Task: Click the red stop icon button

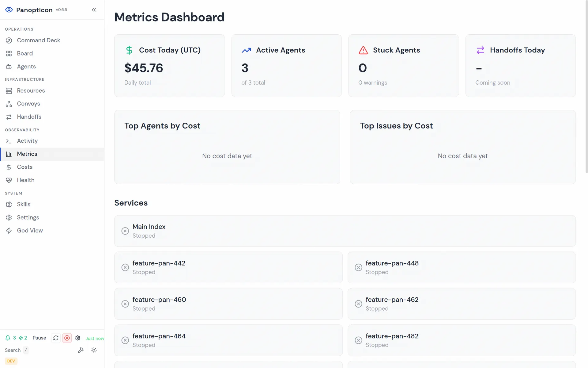Action: pyautogui.click(x=67, y=338)
